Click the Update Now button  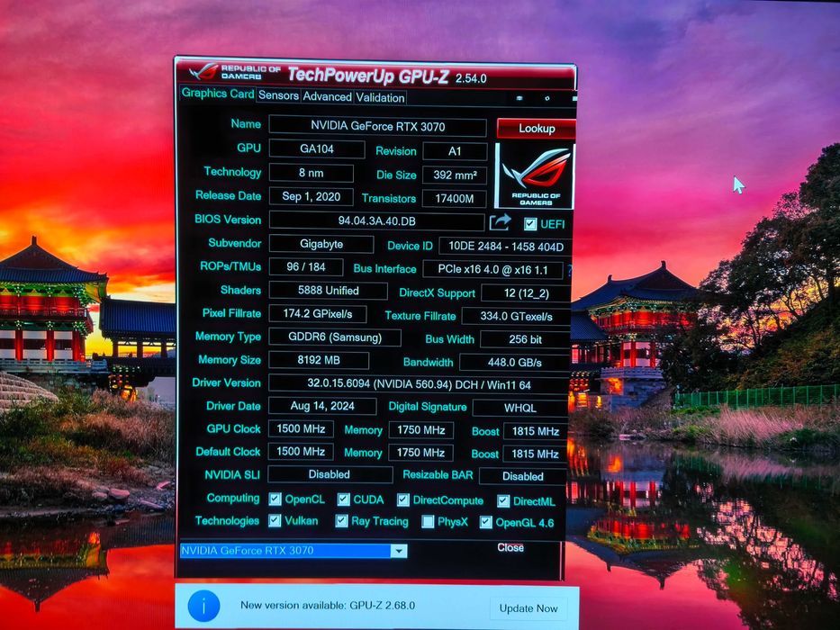(528, 608)
